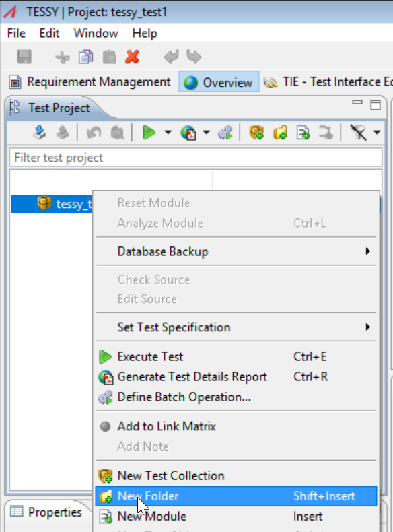Switch to Requirement Management perspective
The image size is (393, 532).
90,81
